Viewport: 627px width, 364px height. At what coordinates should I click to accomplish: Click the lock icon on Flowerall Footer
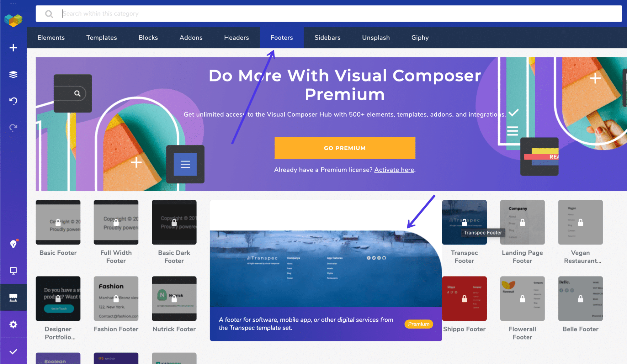click(x=523, y=299)
